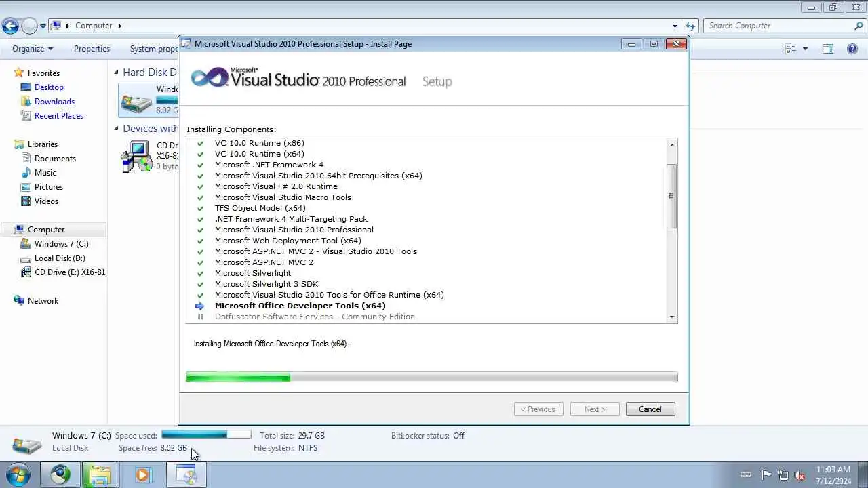Screen dimensions: 868x488
Task: Click Explorer Back navigation button
Action: (x=10, y=26)
